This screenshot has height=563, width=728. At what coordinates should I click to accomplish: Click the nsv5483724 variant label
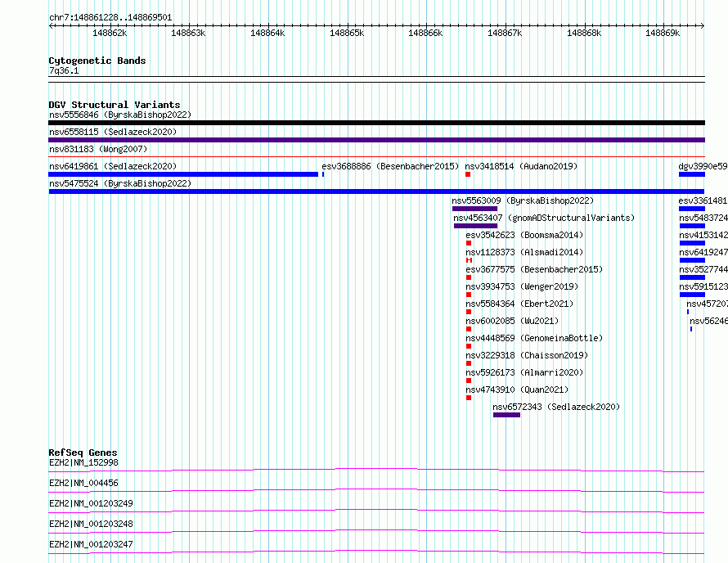click(703, 218)
